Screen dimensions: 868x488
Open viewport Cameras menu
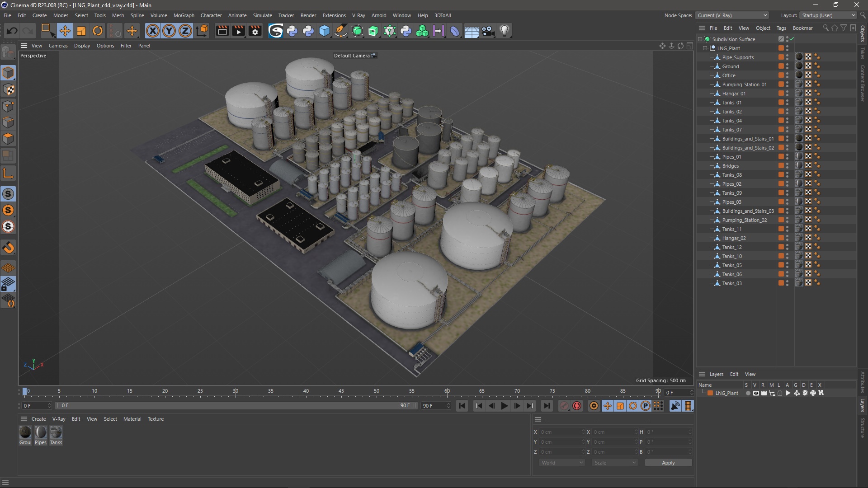pos(58,46)
